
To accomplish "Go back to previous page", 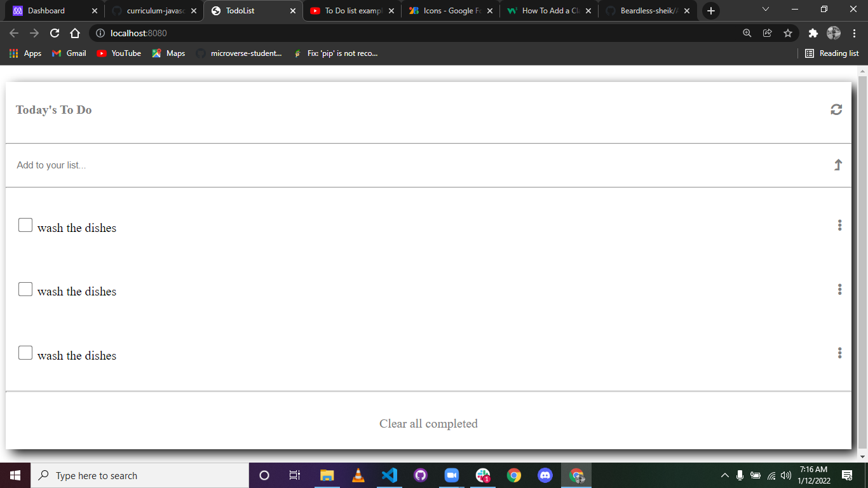I will 14,33.
